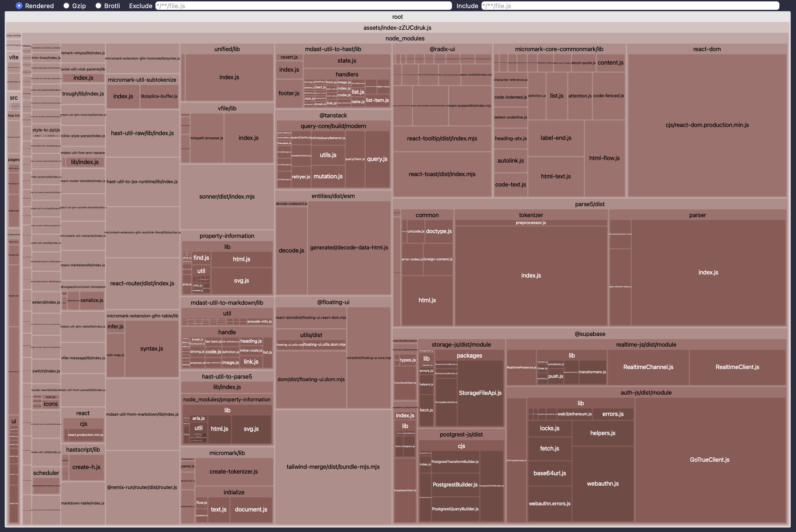
Task: Click the @remix-run/router/dist/router.js block
Action: pos(142,488)
